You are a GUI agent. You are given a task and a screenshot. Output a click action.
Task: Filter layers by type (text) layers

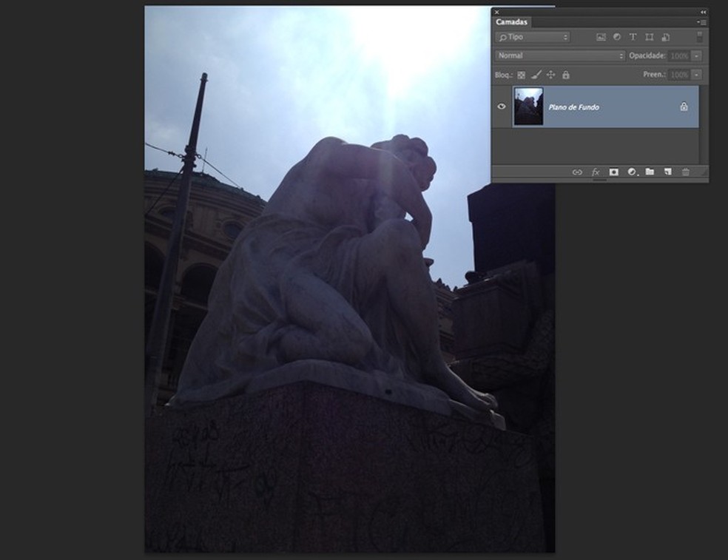pyautogui.click(x=633, y=37)
